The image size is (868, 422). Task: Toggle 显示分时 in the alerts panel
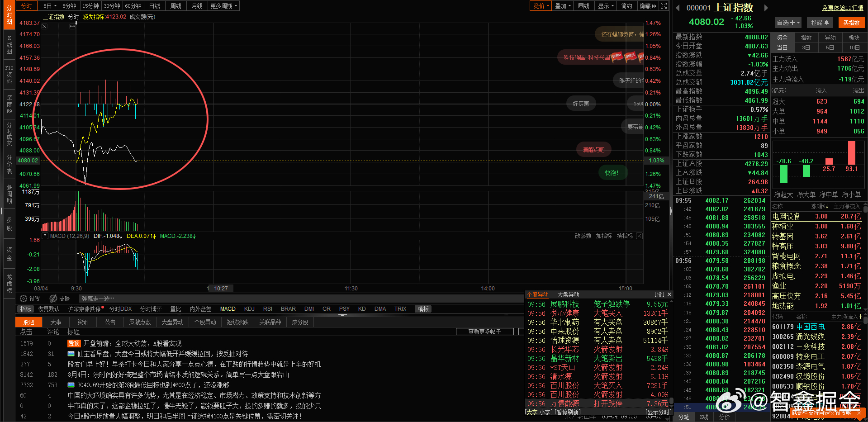click(659, 412)
